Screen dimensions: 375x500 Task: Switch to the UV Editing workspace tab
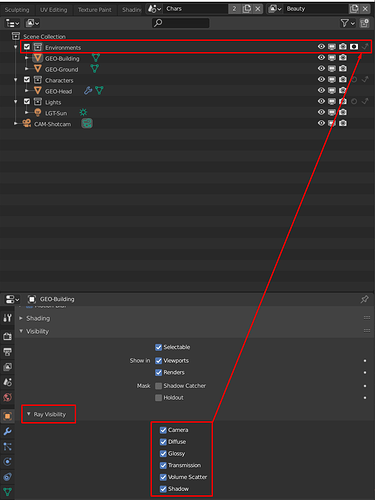pos(54,10)
